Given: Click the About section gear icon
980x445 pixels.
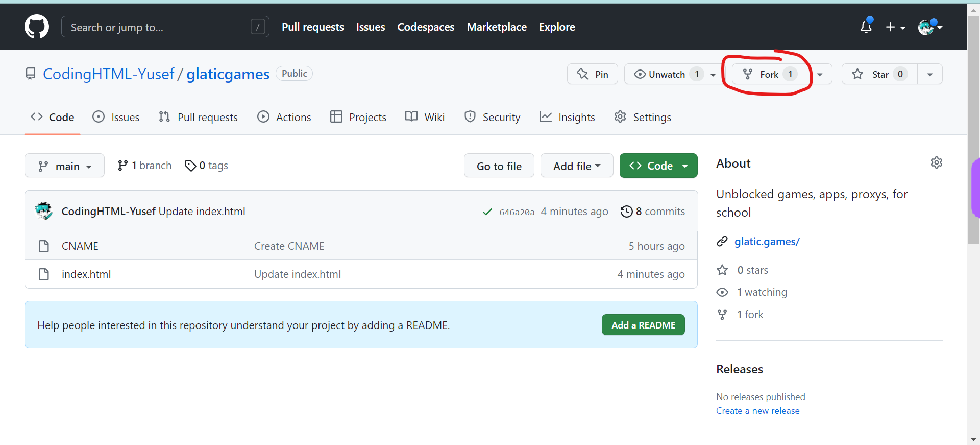Looking at the screenshot, I should coord(936,162).
